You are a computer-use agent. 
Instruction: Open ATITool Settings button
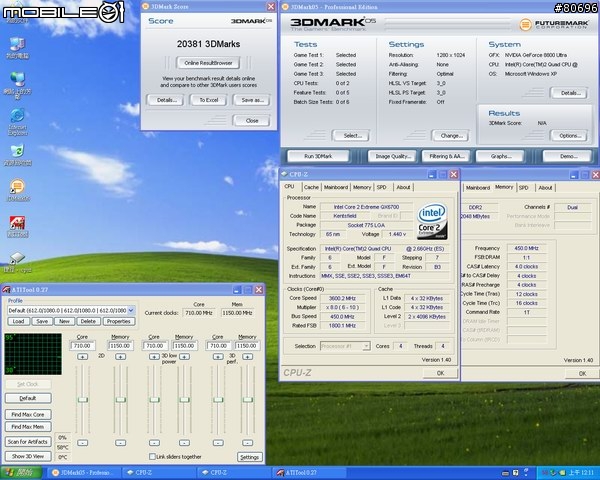pos(250,457)
